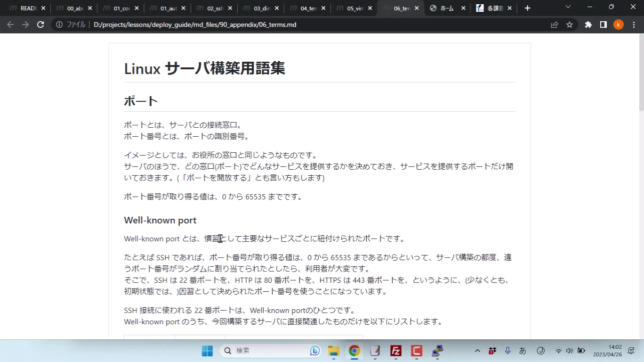Show hidden system tray icons
The height and width of the screenshot is (362, 644).
477,351
